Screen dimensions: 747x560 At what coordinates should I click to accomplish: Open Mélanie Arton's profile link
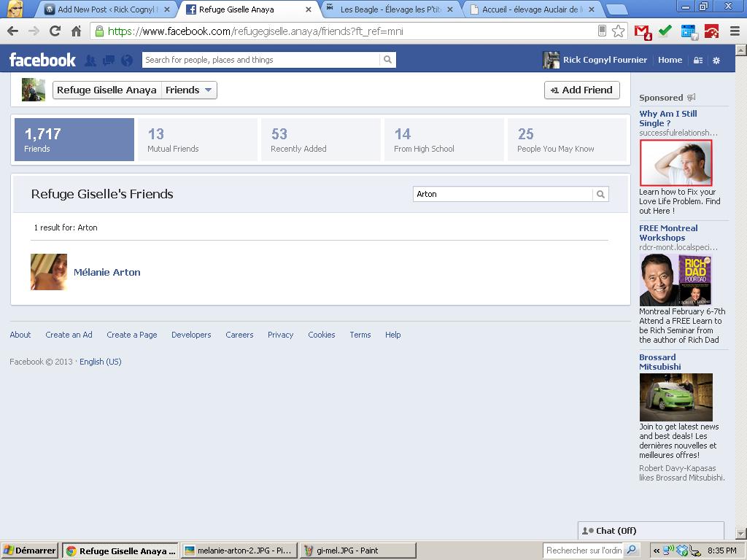[x=107, y=273]
